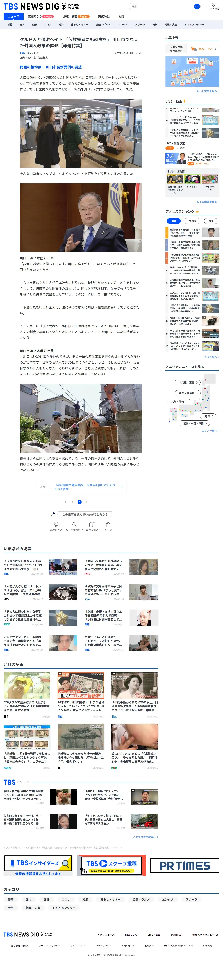This screenshot has width=223, height=980.
Task: Open 7.4 LIVE 昼のニュース stream
Action: pos(192,159)
